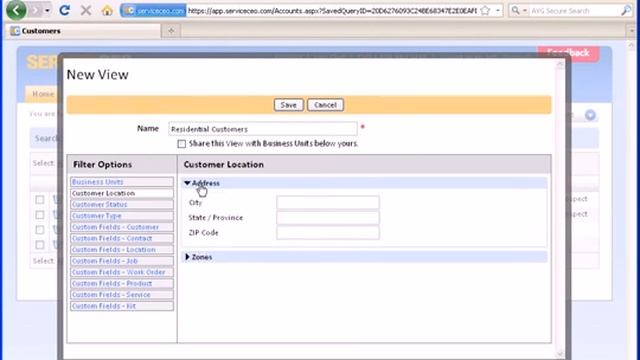Click Cancel in New View dialog
Image resolution: width=640 pixels, height=360 pixels.
tap(325, 105)
